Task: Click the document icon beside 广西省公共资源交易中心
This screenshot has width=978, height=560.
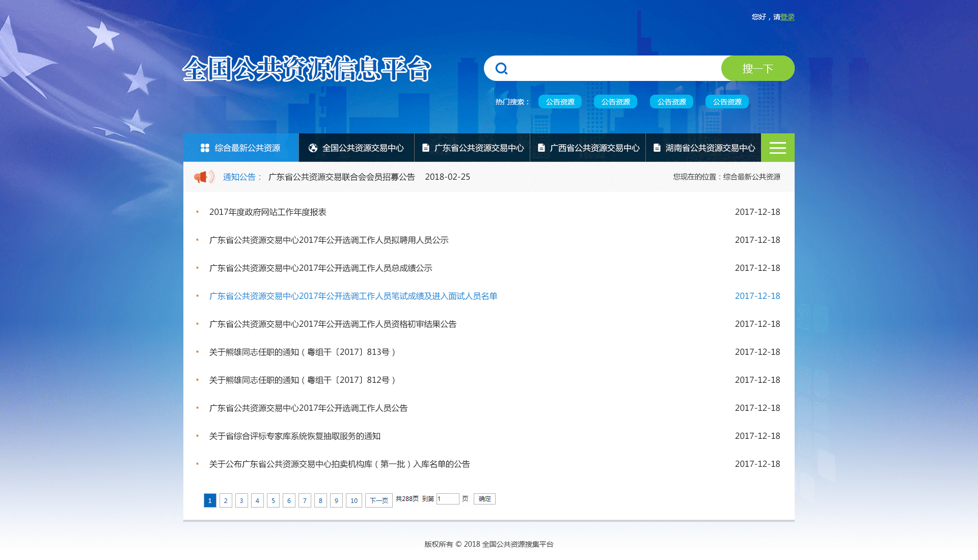Action: (x=541, y=148)
